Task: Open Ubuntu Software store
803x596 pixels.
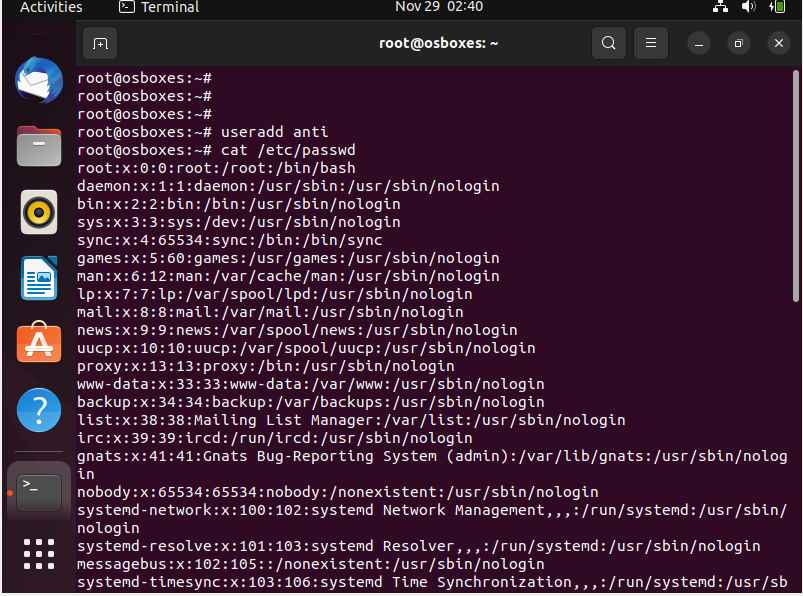Action: tap(39, 343)
